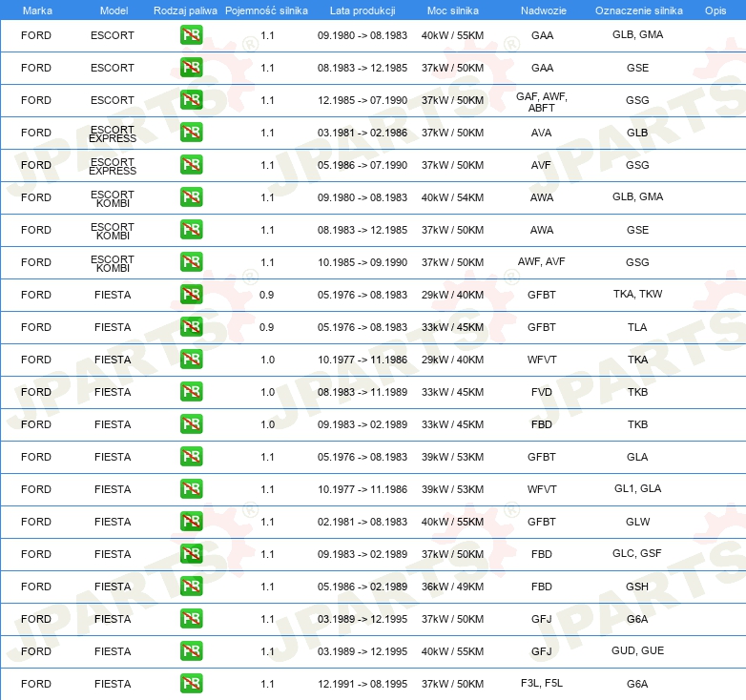Click the fuel icon in the FIESTA FVD row
This screenshot has height=700, width=746.
(x=191, y=391)
